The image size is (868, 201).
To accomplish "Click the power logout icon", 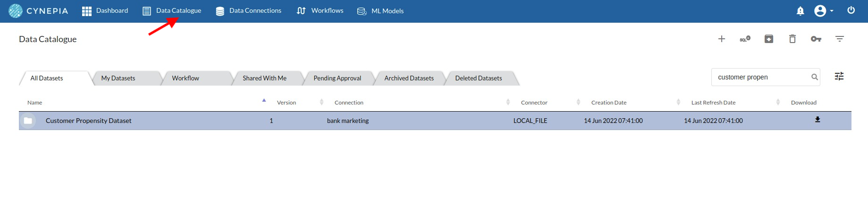I will [x=851, y=10].
